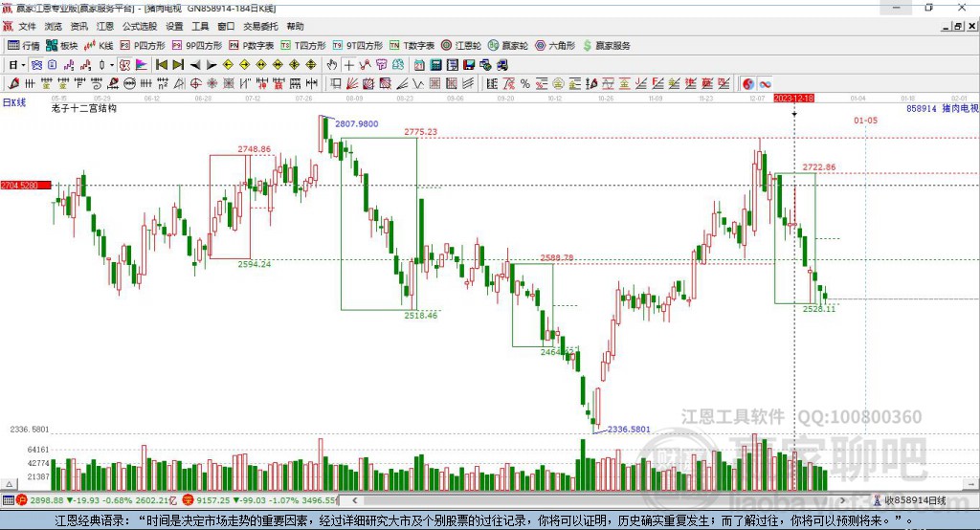This screenshot has width=980, height=530.
Task: Click the triangle expander beside volume pane
Action: point(9,484)
